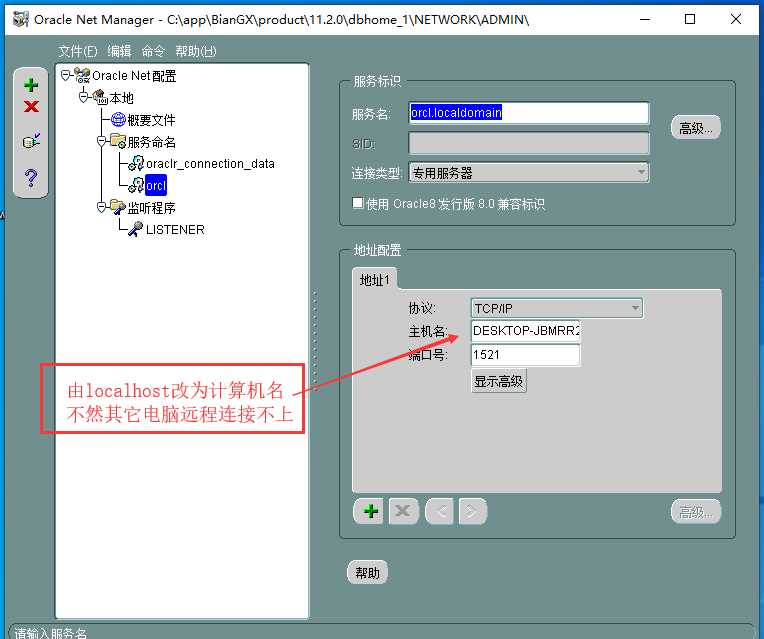Click the LISTENER node icon

[136, 229]
